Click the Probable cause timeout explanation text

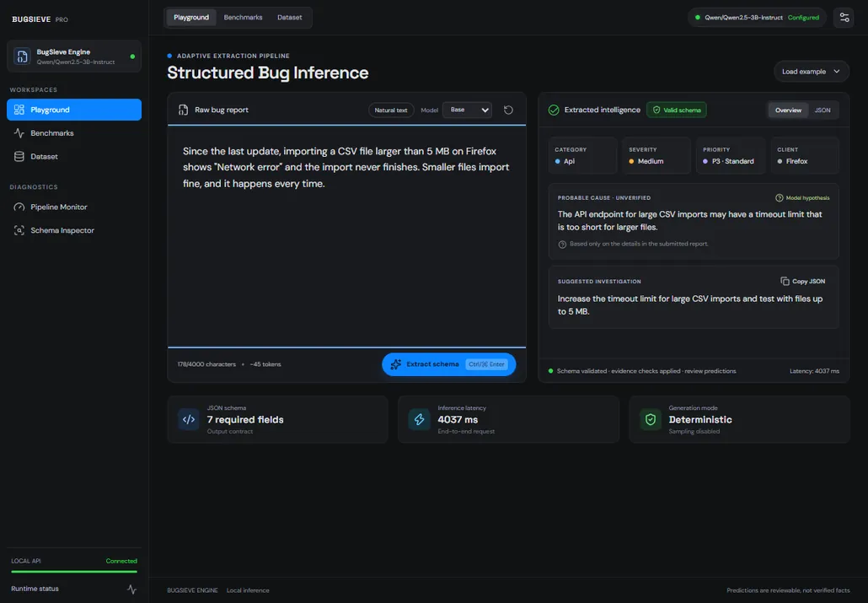[689, 221]
